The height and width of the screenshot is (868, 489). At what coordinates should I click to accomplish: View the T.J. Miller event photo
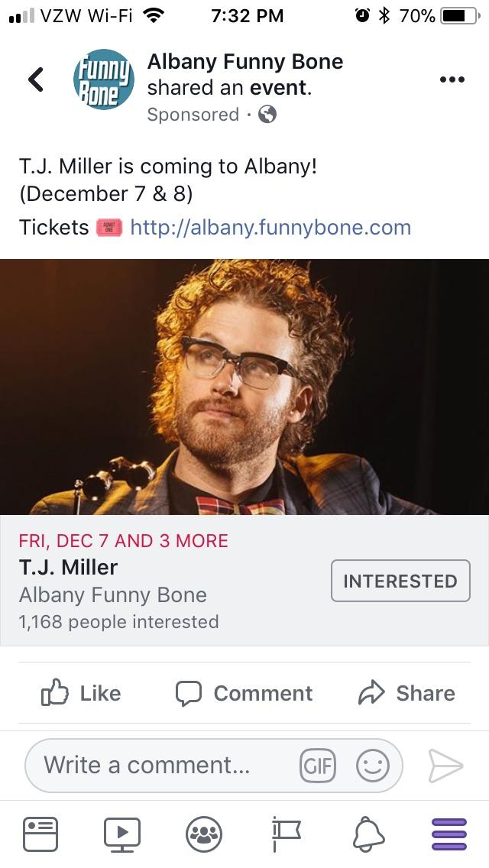244,390
